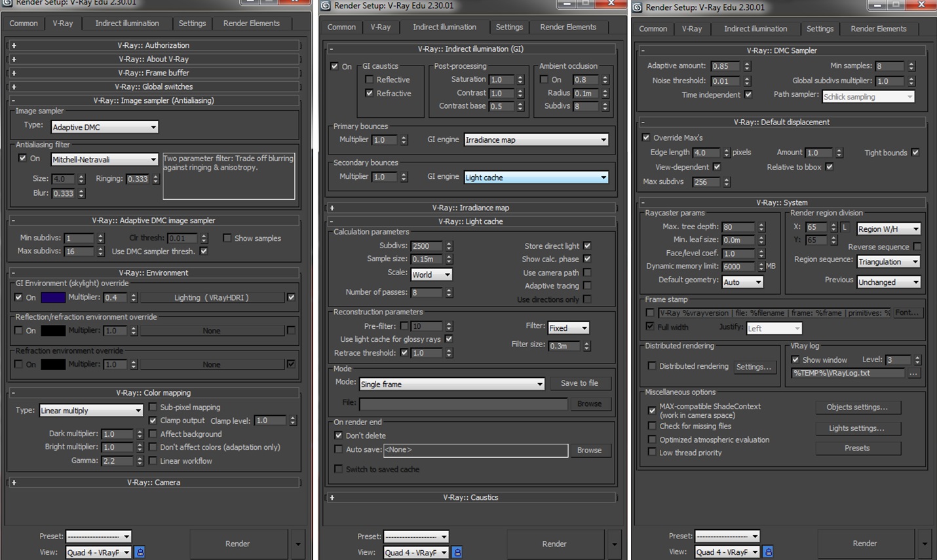Viewport: 937px width, 560px height.
Task: Click the ellipsis button beside VRayLog.txt path
Action: [913, 373]
